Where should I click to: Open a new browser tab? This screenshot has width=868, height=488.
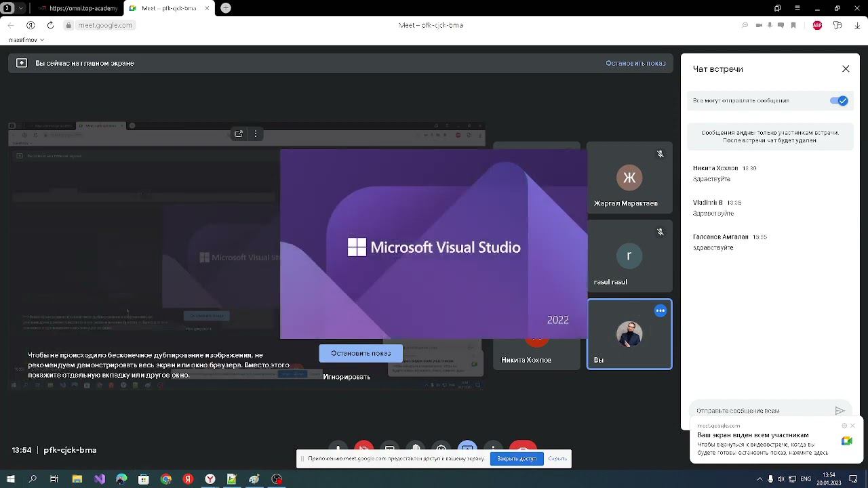(226, 8)
